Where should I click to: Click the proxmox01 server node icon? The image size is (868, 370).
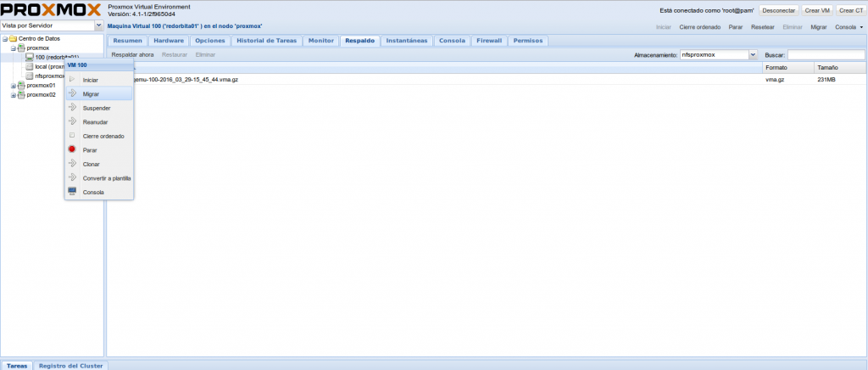(21, 85)
